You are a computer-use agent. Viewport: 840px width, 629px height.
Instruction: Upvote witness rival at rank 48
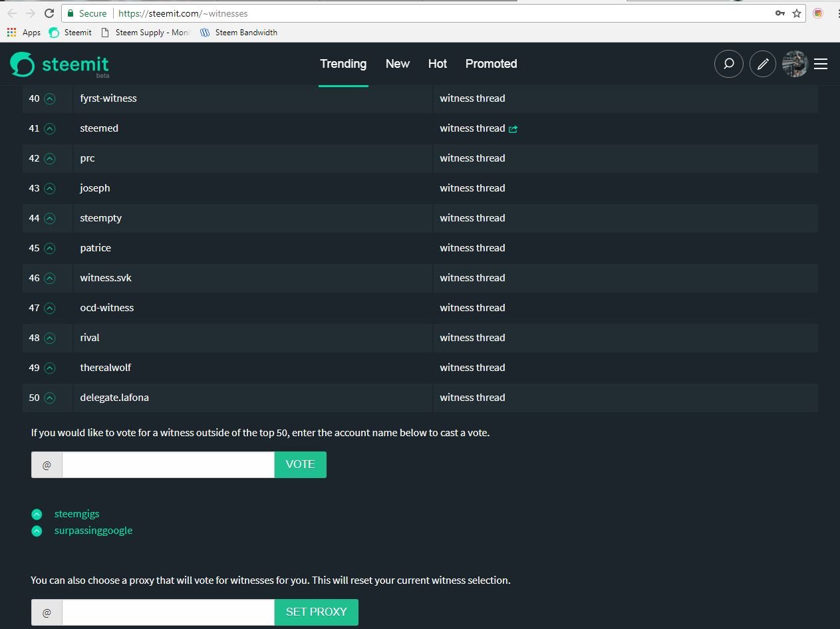pyautogui.click(x=49, y=338)
